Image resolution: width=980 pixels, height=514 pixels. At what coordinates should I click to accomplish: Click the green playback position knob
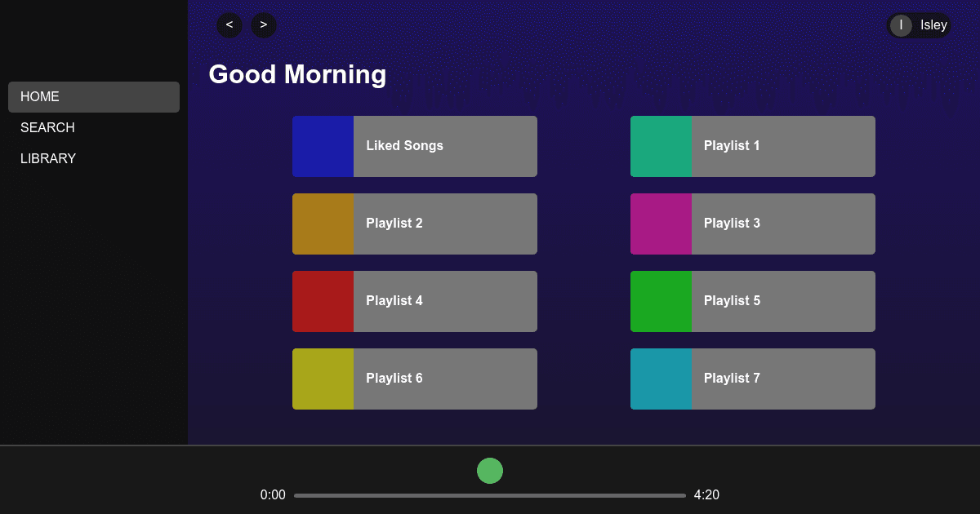point(490,471)
